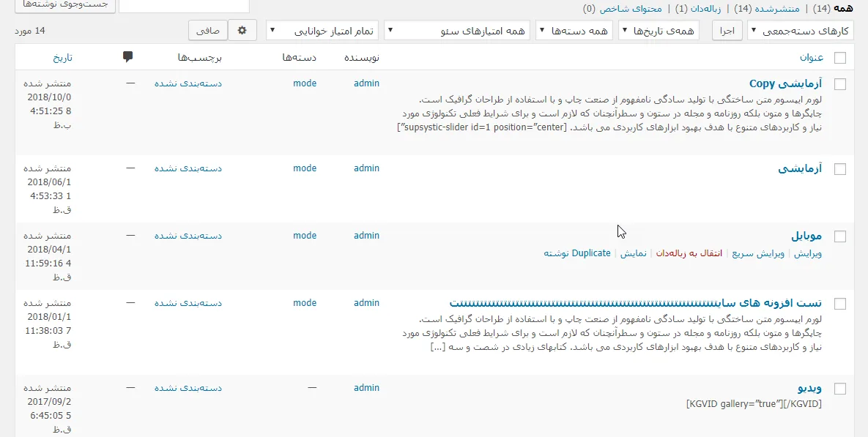Image resolution: width=868 pixels, height=437 pixels.
Task: Click the 14 مورد item count text
Action: [30, 31]
